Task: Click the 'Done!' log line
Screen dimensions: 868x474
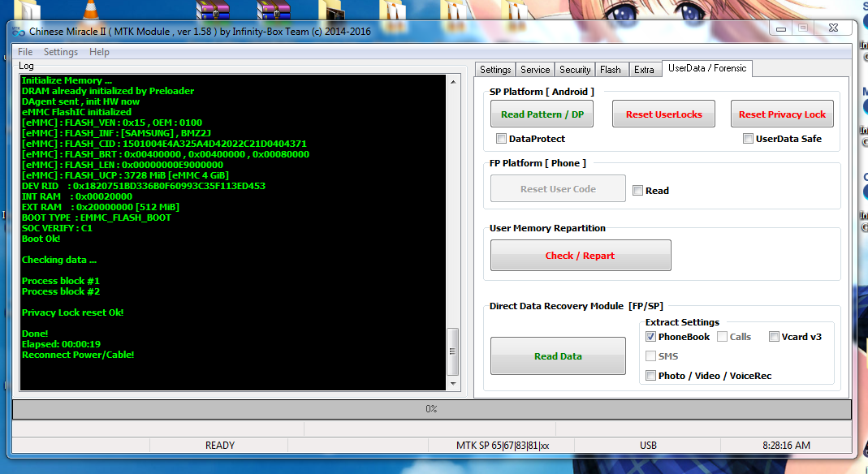Action: click(35, 334)
